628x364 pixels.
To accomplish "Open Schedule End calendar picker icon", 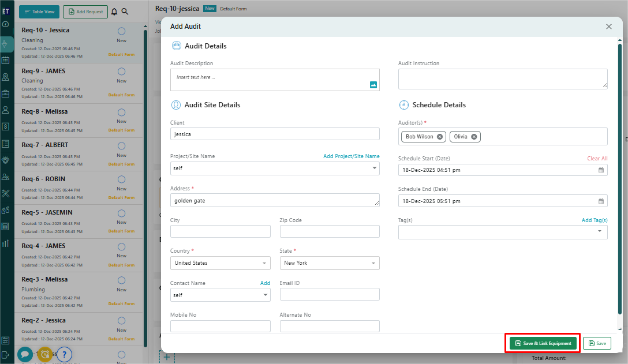I will (601, 201).
